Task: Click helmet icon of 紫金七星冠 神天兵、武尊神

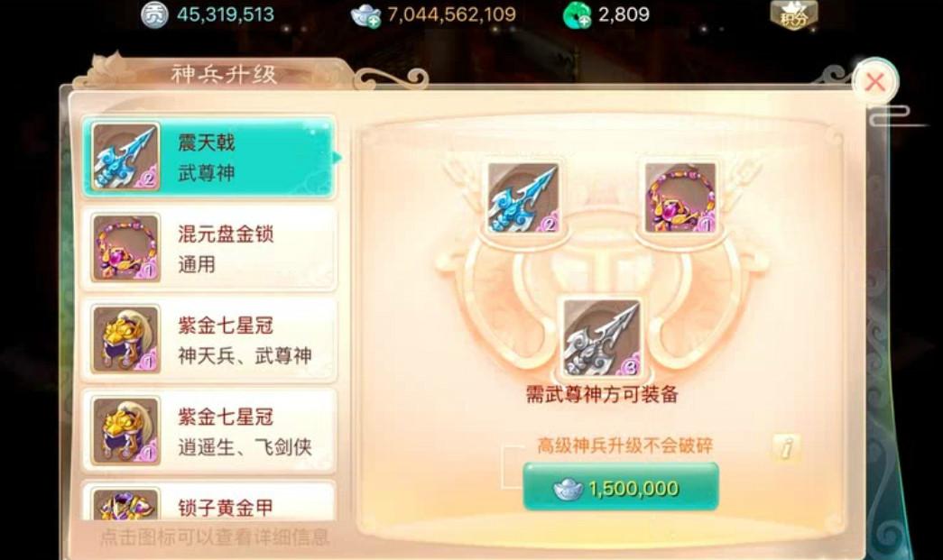Action: [x=125, y=339]
